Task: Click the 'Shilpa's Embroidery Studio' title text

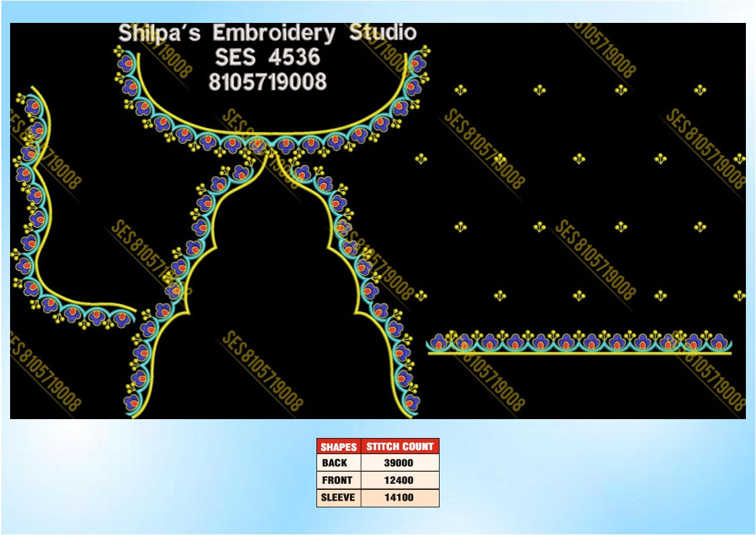Action: [x=267, y=33]
